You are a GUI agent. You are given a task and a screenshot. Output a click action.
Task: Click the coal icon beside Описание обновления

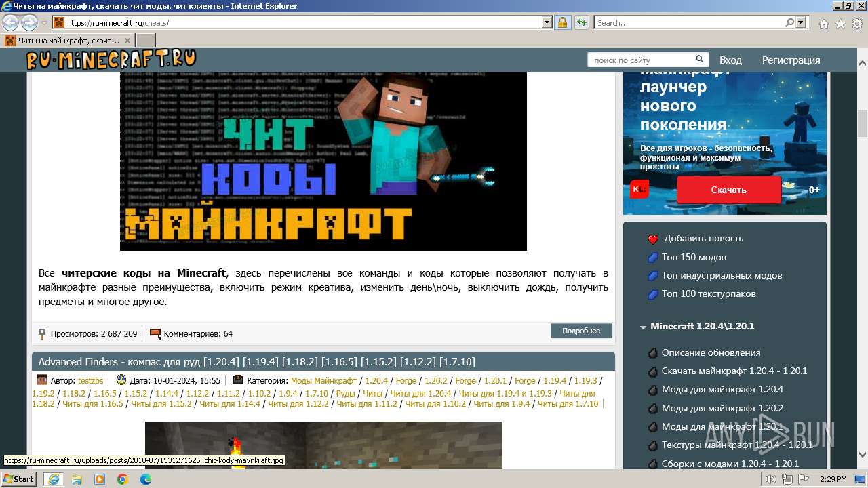click(653, 353)
